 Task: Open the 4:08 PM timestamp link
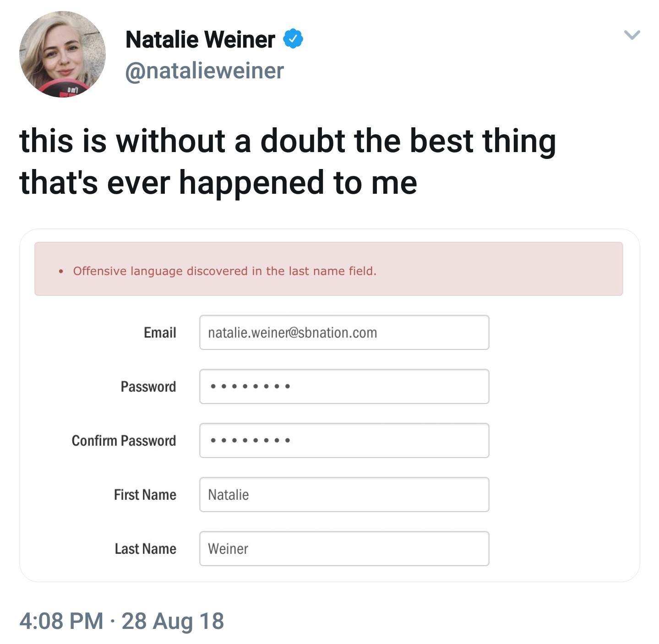61,621
